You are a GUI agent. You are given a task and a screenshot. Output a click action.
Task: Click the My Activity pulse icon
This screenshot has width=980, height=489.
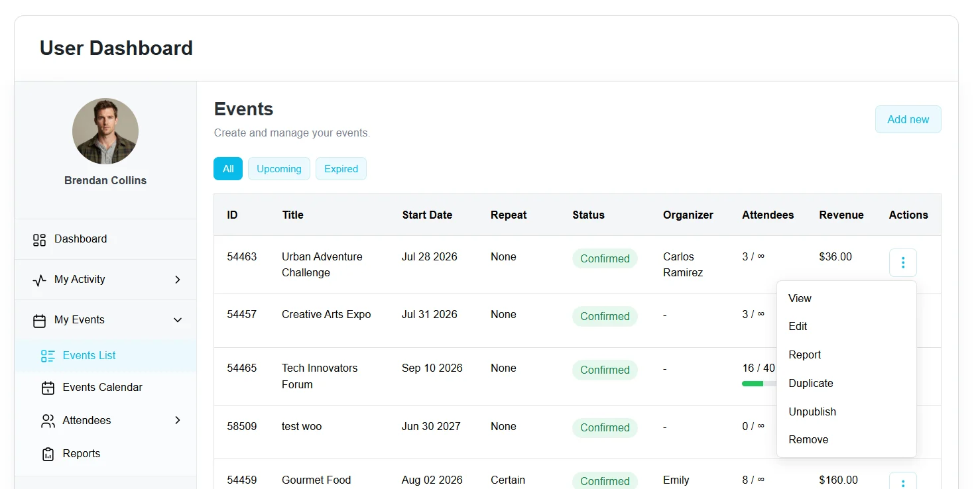[39, 280]
